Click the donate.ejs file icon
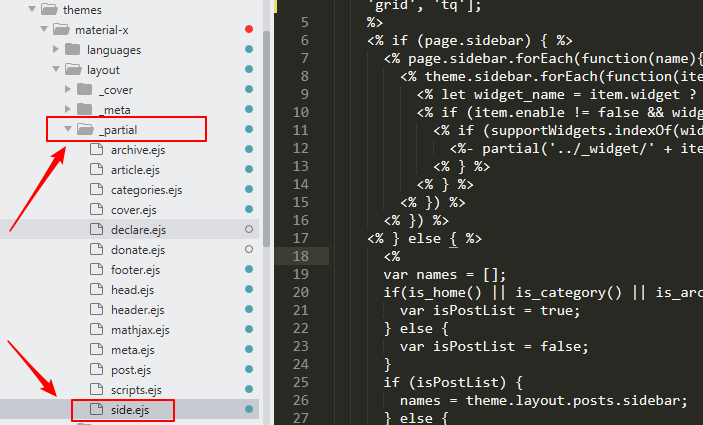The image size is (703, 425). click(x=96, y=249)
